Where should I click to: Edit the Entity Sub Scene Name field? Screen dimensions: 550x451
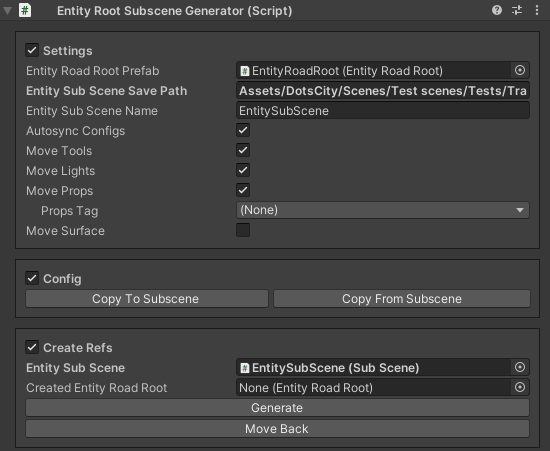coord(383,111)
